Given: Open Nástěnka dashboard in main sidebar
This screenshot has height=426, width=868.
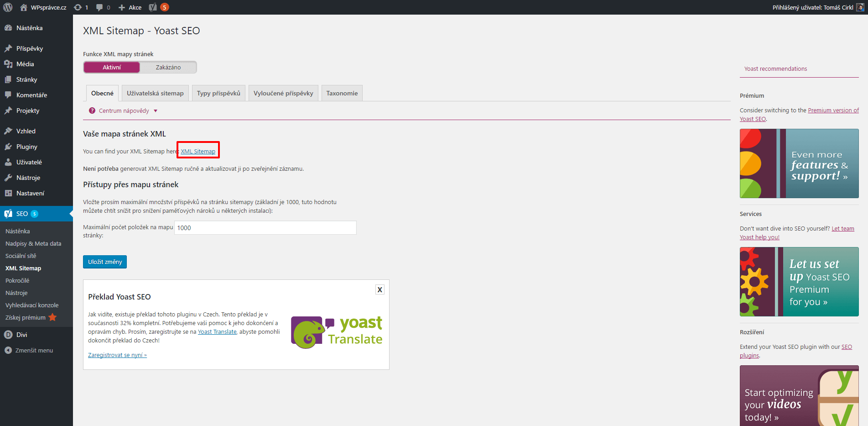Looking at the screenshot, I should [36, 28].
